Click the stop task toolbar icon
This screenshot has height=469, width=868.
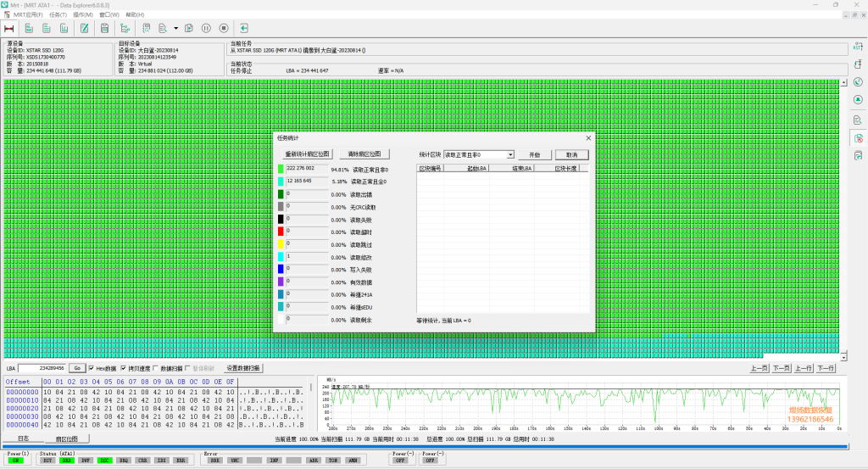pos(224,28)
